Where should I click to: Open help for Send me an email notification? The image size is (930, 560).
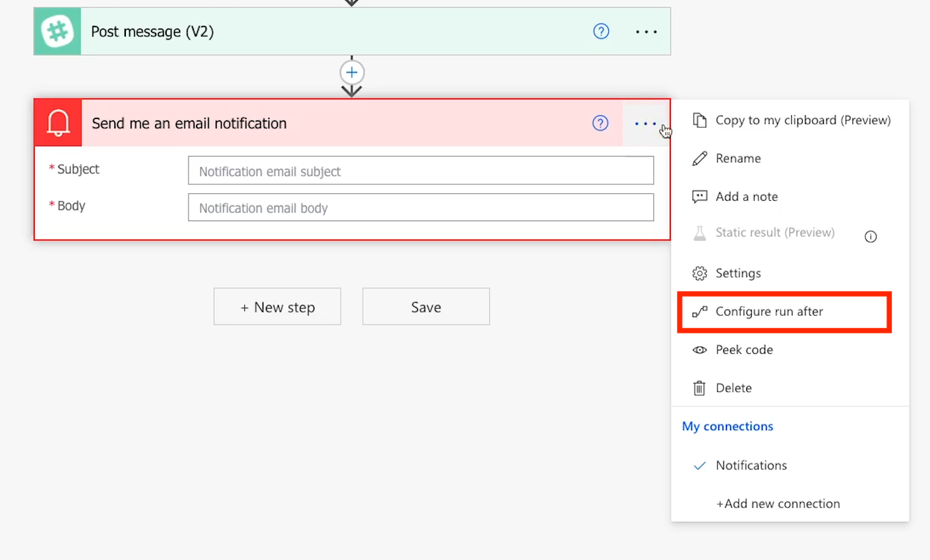(600, 123)
